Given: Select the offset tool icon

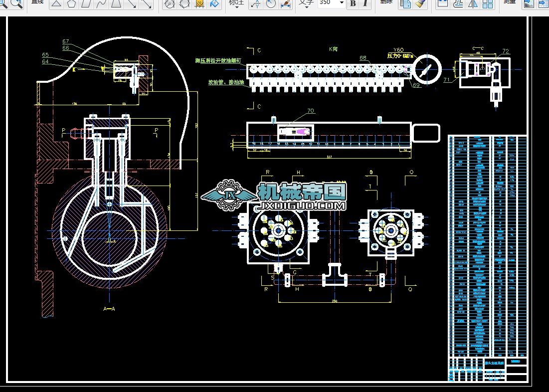Looking at the screenshot, I should pyautogui.click(x=458, y=3).
